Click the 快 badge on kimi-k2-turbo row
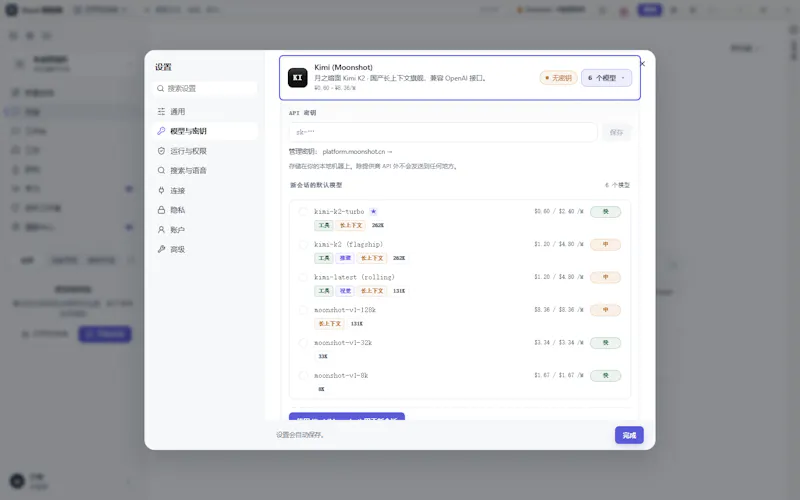This screenshot has height=500, width=800. pyautogui.click(x=606, y=212)
